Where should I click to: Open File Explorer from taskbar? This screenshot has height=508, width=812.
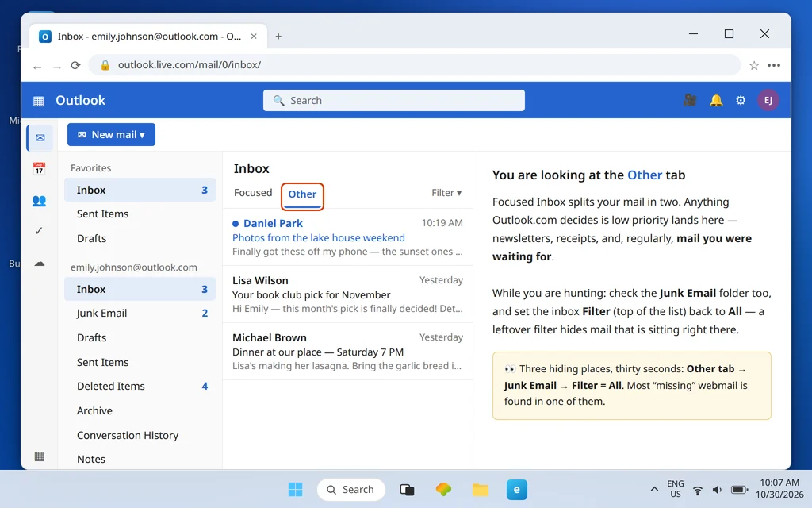481,489
